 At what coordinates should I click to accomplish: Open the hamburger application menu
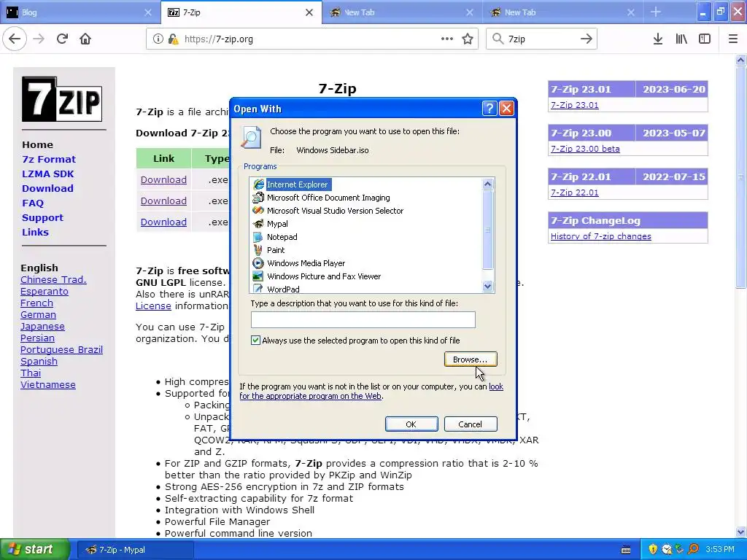(x=733, y=39)
